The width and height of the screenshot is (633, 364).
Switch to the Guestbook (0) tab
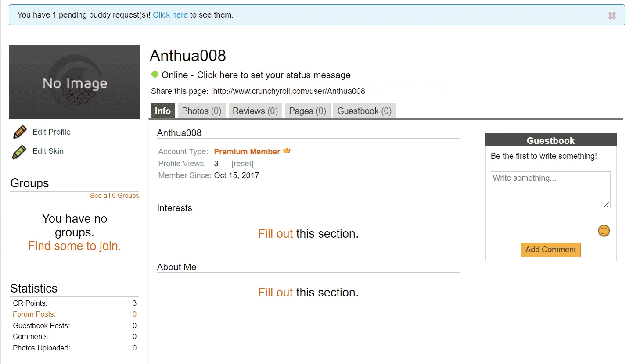364,111
